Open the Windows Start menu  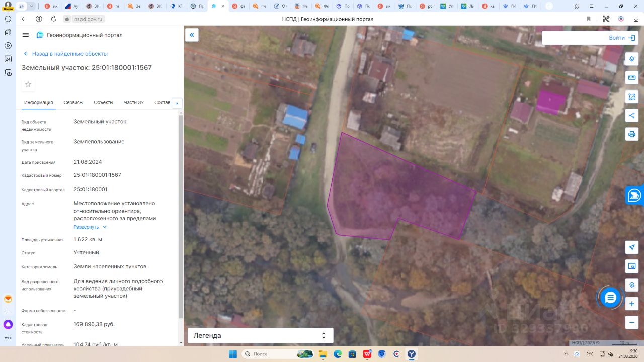(x=233, y=354)
